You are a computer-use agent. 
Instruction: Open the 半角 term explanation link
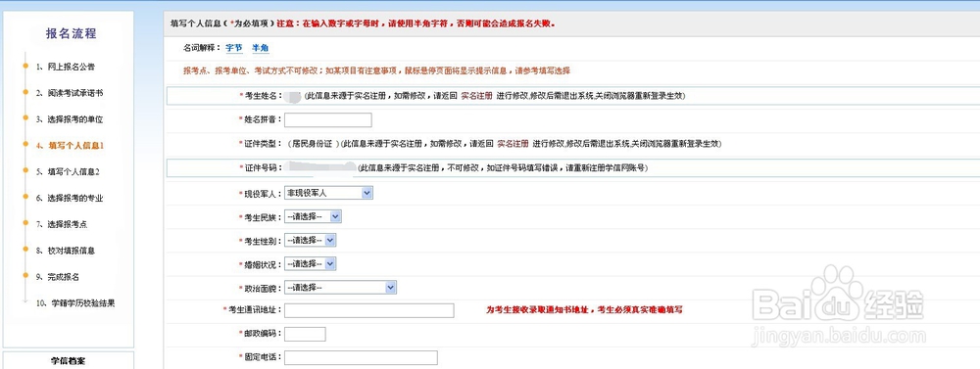click(x=261, y=47)
